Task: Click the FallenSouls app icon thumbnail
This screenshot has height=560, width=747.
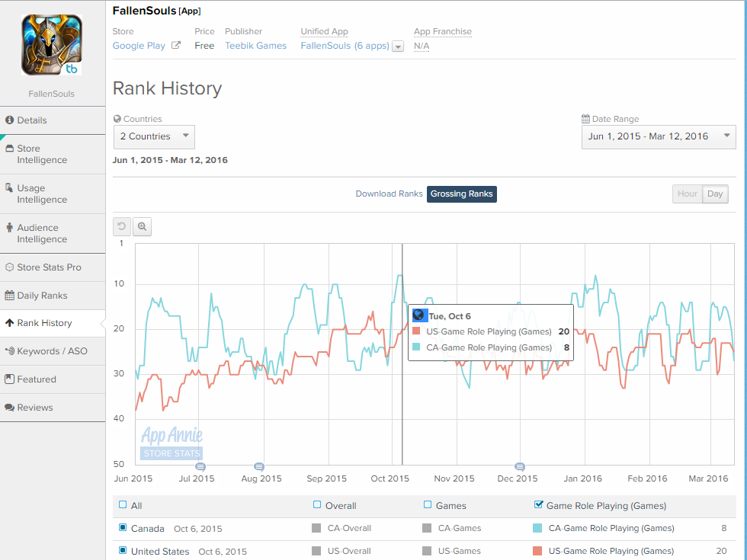Action: coord(52,45)
